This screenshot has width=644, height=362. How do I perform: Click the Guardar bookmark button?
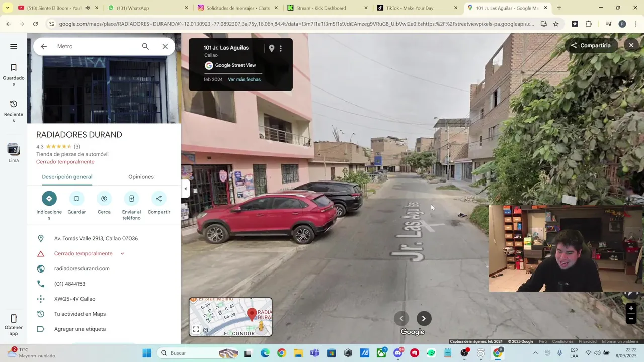pyautogui.click(x=76, y=203)
